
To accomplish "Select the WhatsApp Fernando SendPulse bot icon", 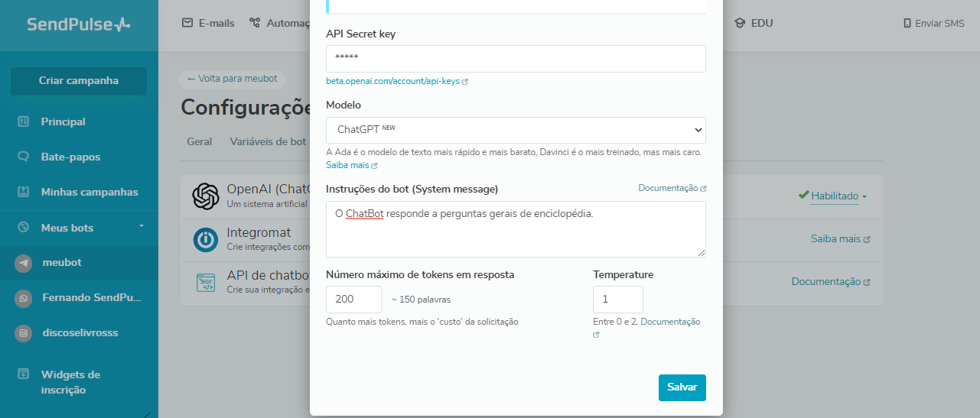I will (x=24, y=298).
